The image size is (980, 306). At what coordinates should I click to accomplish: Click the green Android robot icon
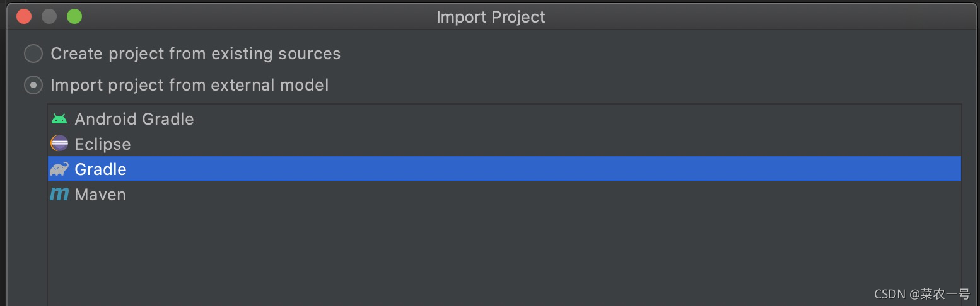tap(59, 119)
